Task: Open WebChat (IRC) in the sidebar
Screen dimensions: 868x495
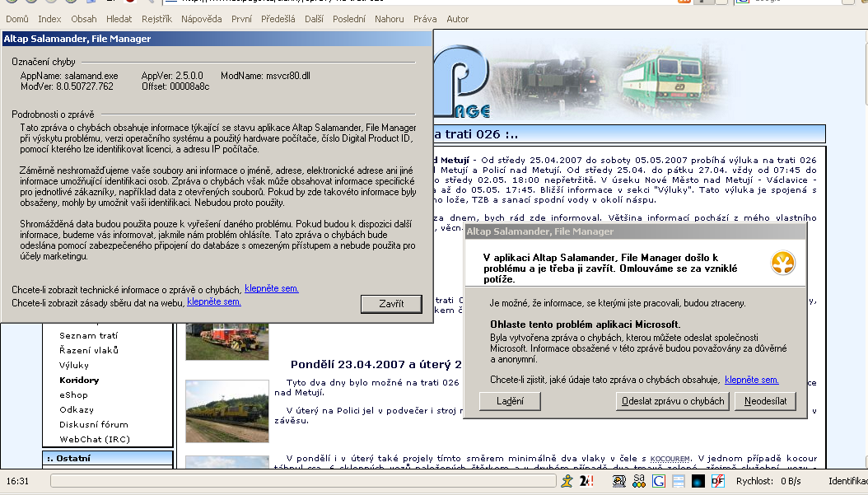Action: (95, 440)
